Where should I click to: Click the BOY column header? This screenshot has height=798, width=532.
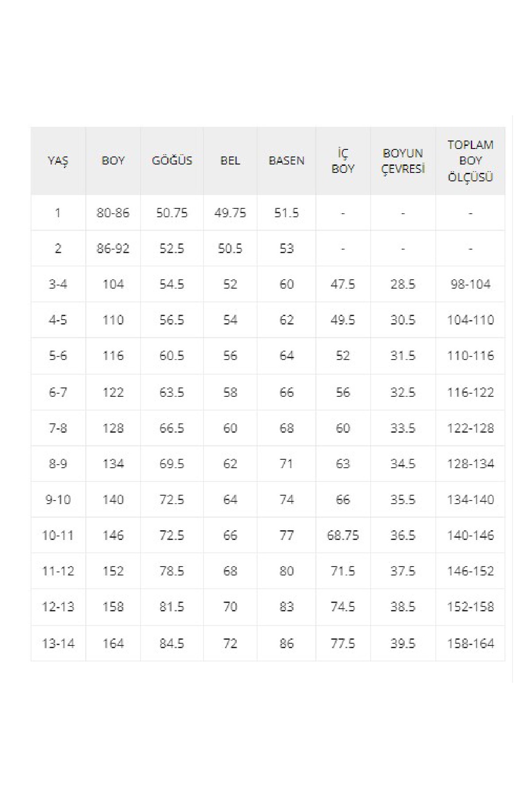[x=113, y=161]
